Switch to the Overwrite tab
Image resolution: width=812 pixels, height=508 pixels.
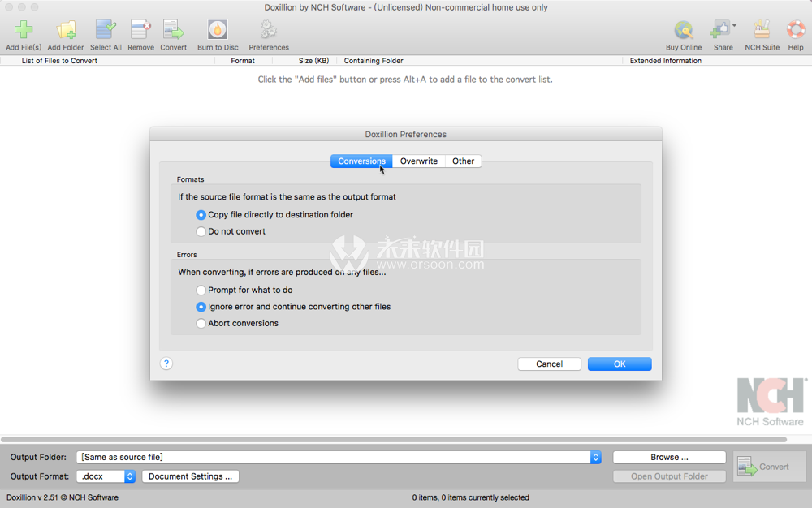(x=418, y=161)
